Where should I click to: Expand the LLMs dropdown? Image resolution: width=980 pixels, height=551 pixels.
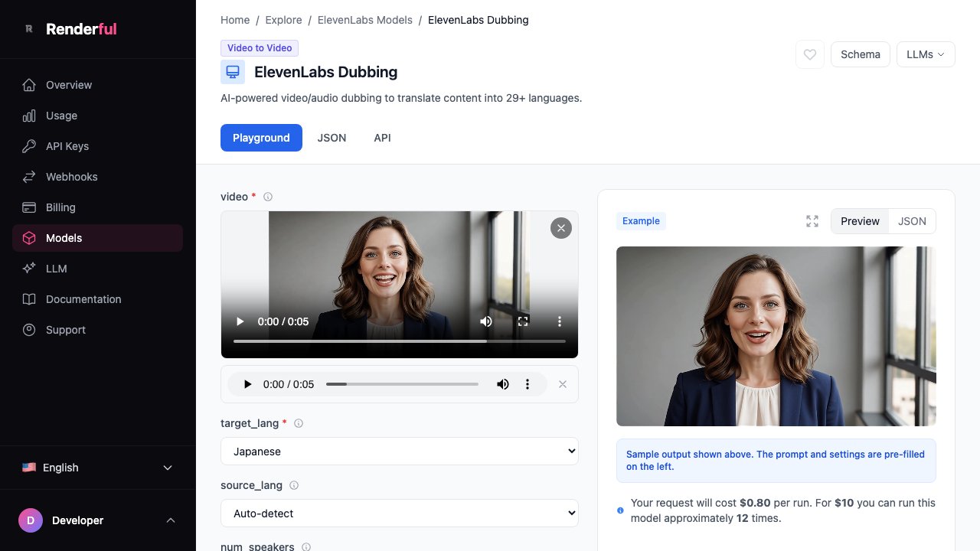pyautogui.click(x=926, y=54)
